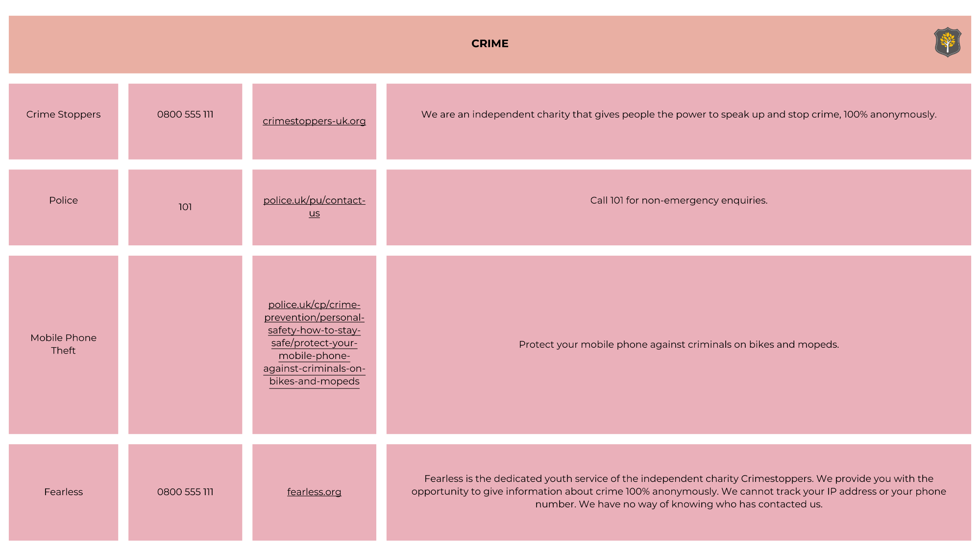
Task: Expand Fearless service description panel
Action: 679,491
